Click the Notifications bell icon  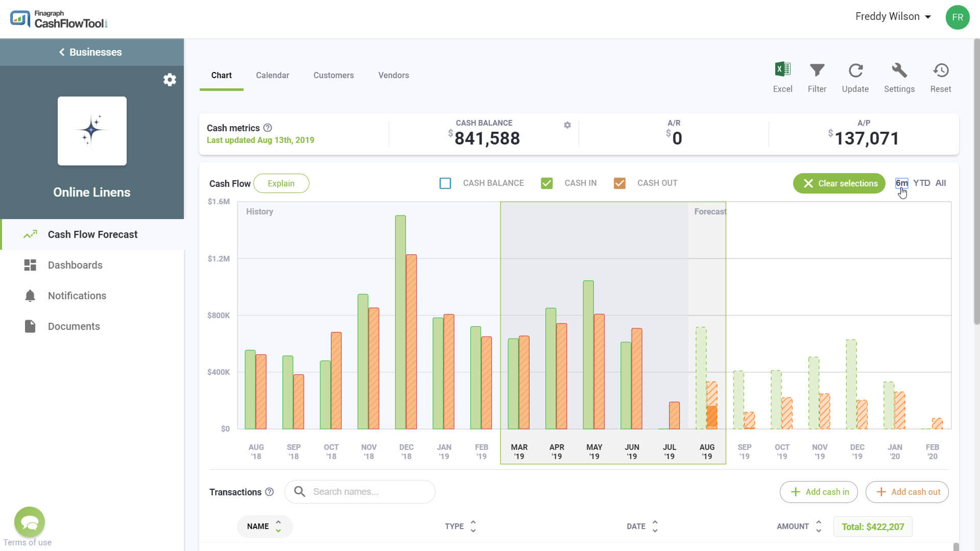pyautogui.click(x=30, y=296)
